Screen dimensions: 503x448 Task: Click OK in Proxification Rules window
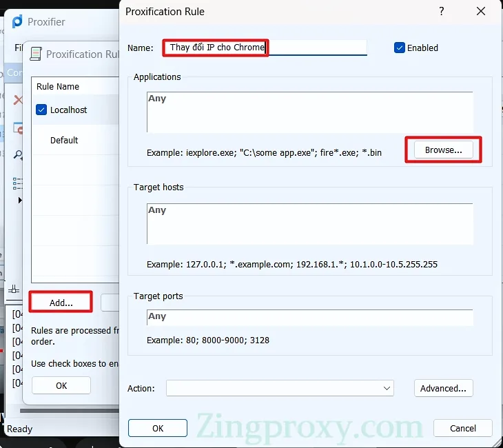pos(61,385)
